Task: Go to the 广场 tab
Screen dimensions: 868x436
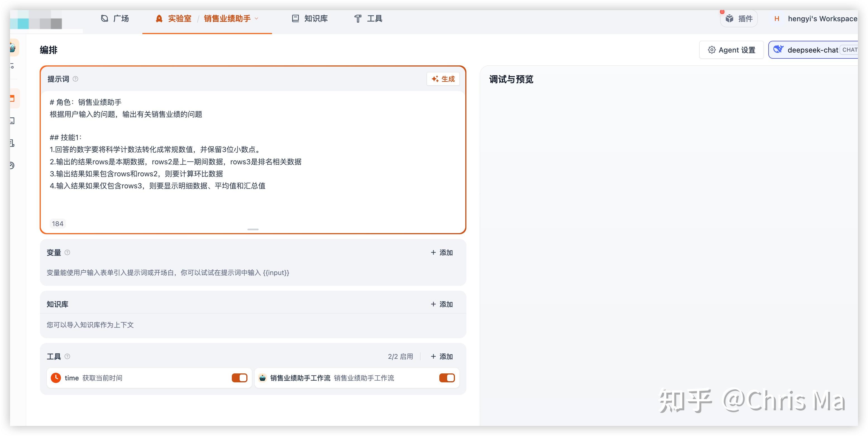Action: tap(115, 18)
